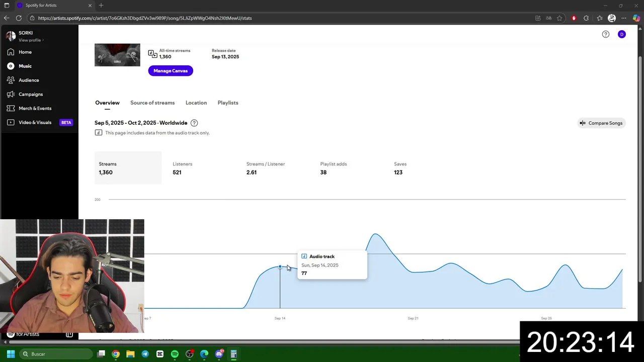Click the Compare Songs button
This screenshot has width=644, height=362.
(601, 123)
